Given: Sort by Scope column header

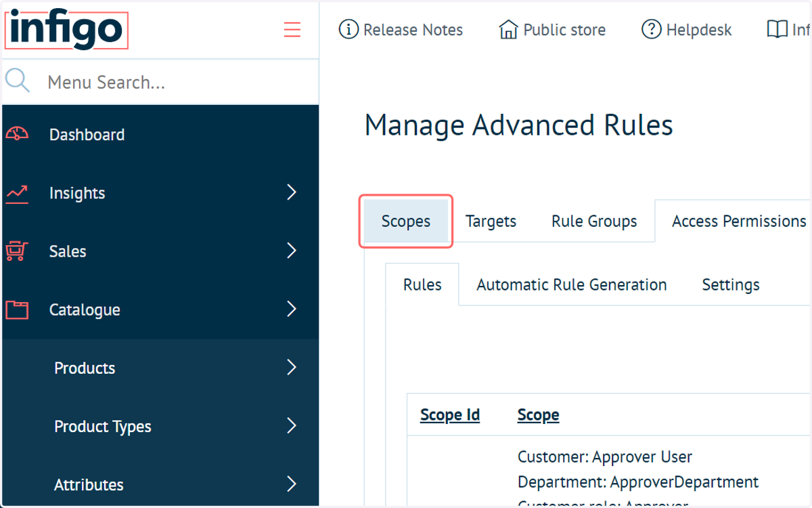Looking at the screenshot, I should pos(539,415).
